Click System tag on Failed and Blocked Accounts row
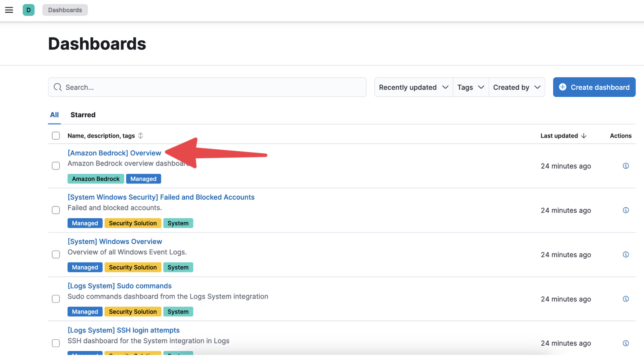The height and width of the screenshot is (358, 644). (178, 223)
